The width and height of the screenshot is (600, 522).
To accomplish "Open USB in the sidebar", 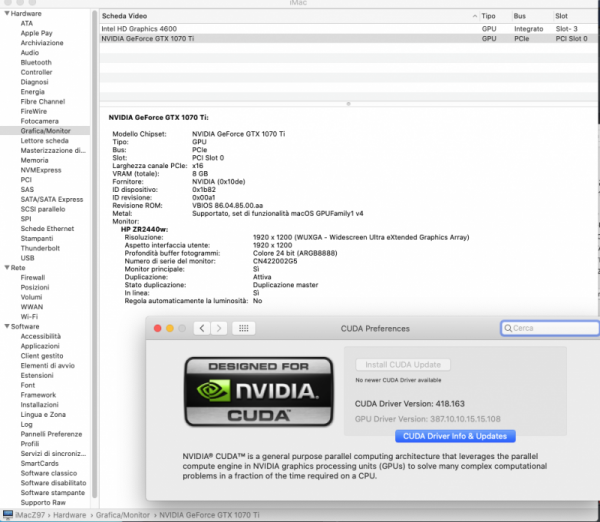I will pos(28,258).
